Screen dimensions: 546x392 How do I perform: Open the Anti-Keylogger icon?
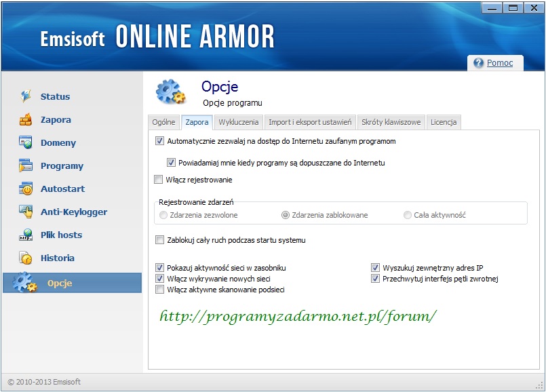[x=26, y=212]
